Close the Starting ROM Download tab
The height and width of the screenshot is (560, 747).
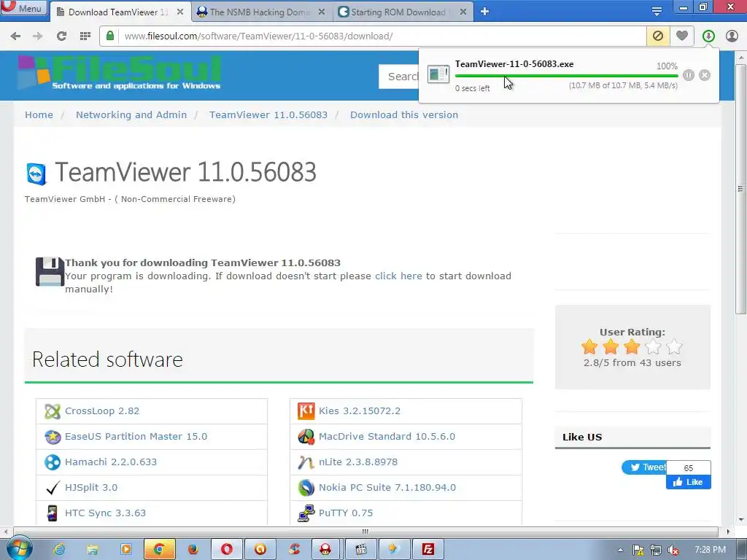462,12
